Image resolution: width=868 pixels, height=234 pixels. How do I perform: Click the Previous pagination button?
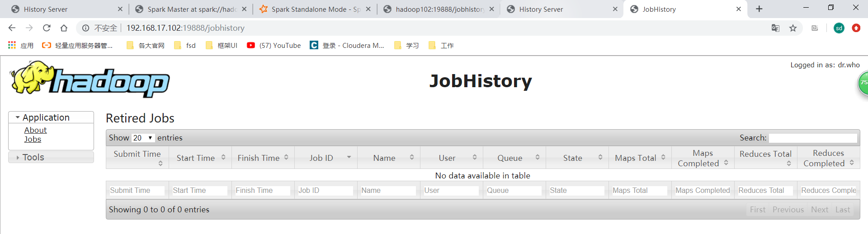pyautogui.click(x=788, y=210)
